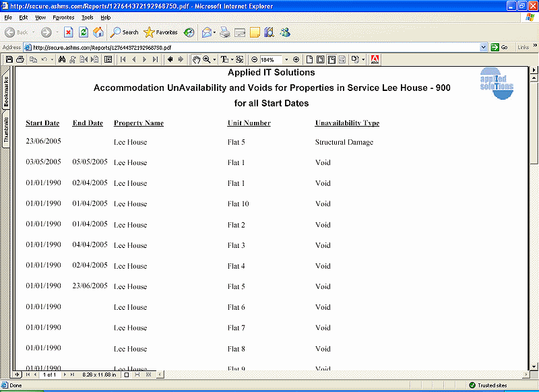This screenshot has width=539, height=392.
Task: Open the Tools menu
Action: (88, 17)
